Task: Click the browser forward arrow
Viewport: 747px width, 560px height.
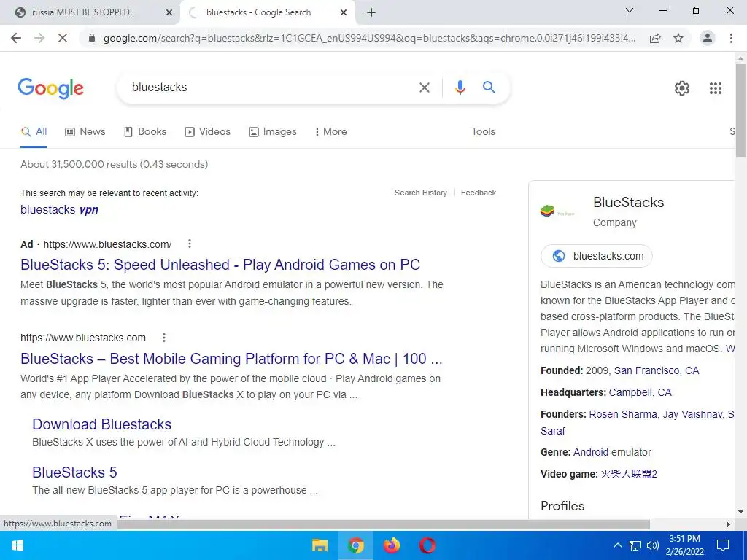Action: coord(39,38)
